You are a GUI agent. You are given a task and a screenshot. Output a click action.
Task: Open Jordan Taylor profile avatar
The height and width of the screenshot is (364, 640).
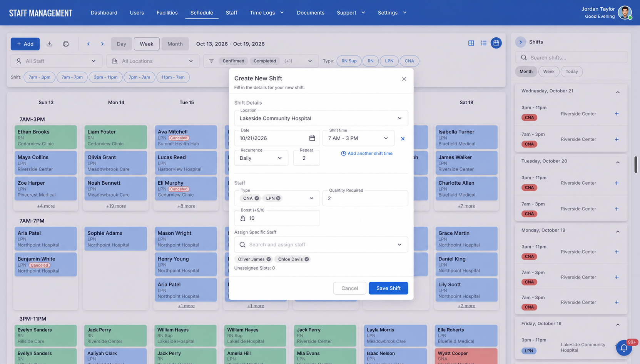tap(625, 13)
